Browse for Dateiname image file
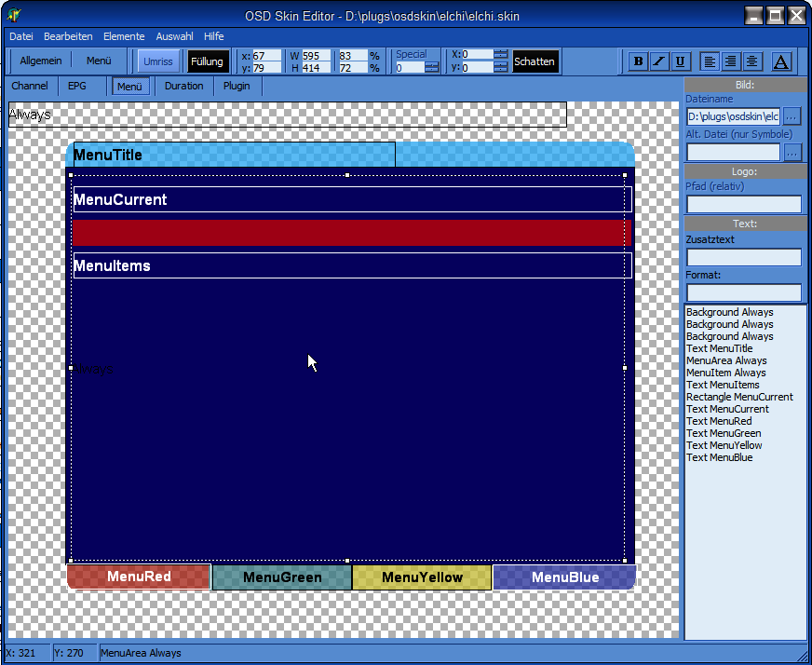The image size is (812, 665). click(792, 116)
